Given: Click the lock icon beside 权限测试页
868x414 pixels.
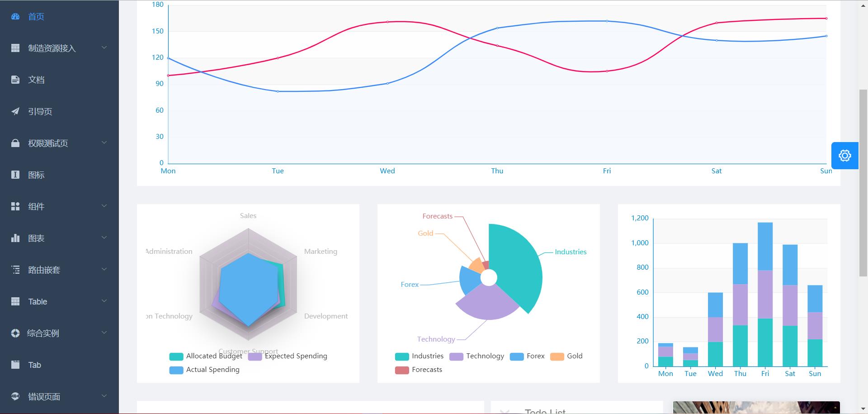Looking at the screenshot, I should coord(15,143).
